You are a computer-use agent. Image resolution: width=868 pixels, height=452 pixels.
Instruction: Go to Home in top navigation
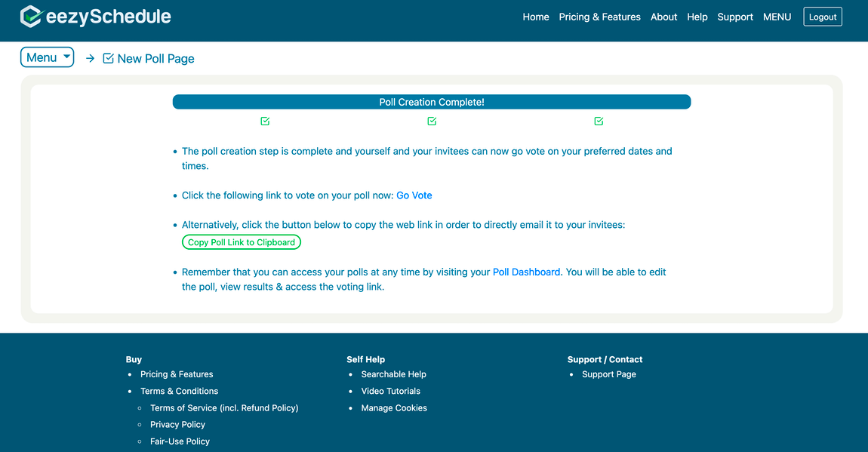(x=536, y=17)
